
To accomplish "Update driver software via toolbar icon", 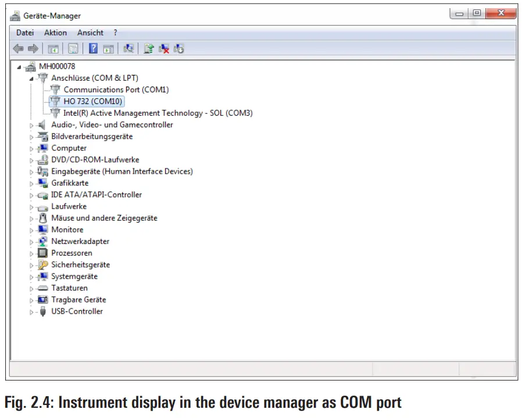I will [149, 48].
